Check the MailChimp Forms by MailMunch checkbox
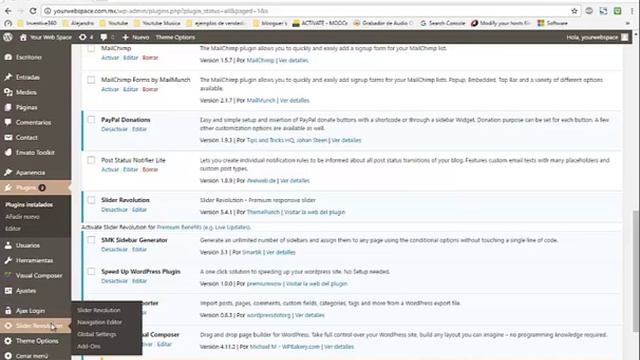 click(x=91, y=80)
